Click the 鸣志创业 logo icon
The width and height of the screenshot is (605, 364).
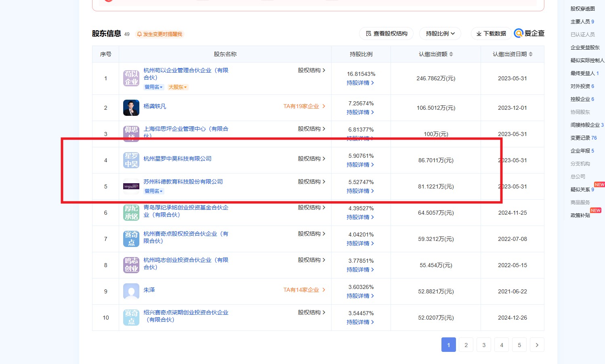pos(131,265)
